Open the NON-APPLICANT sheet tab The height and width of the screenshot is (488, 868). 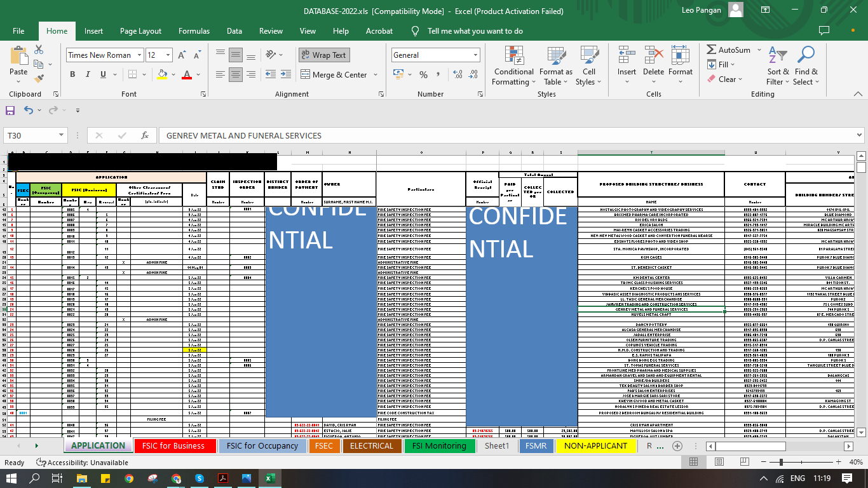click(x=596, y=445)
